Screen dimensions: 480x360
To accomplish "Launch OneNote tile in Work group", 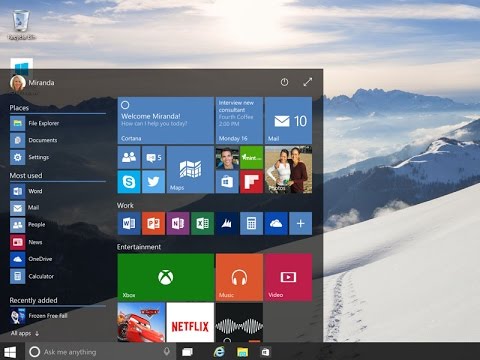I will [x=178, y=223].
